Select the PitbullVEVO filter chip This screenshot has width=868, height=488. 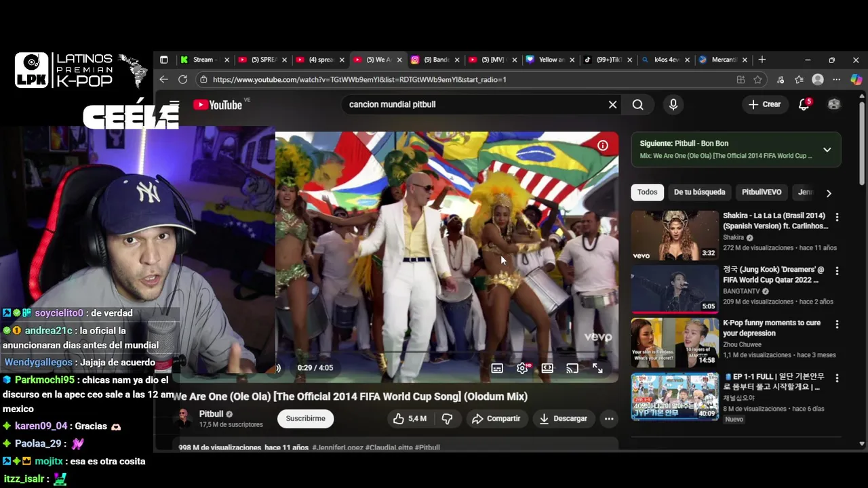(762, 192)
